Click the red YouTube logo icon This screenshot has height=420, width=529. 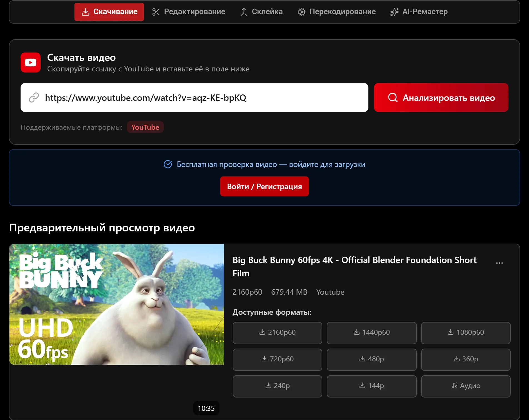coord(31,62)
